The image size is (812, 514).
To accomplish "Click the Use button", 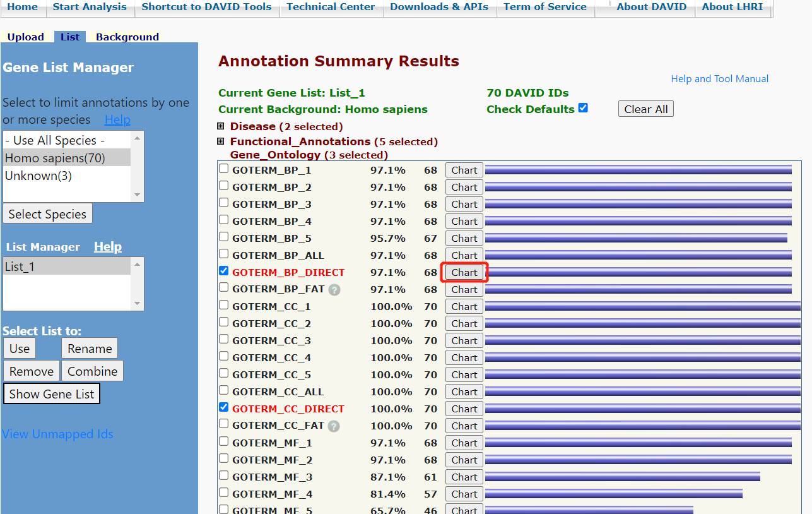I will point(20,349).
